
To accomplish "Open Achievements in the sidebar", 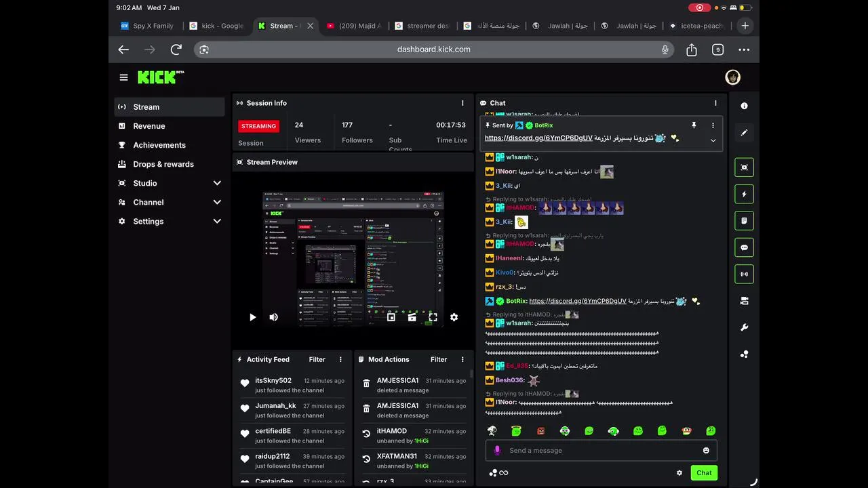I will pos(170,145).
